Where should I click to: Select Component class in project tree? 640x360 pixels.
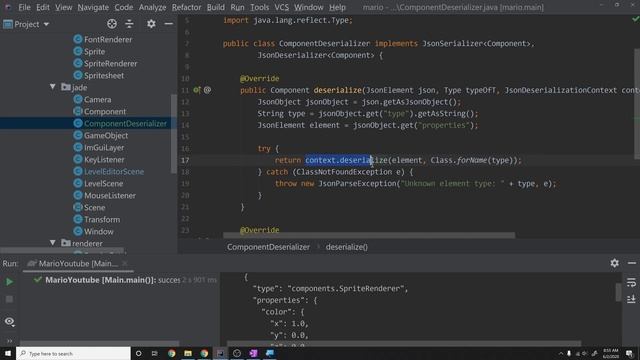pyautogui.click(x=100, y=111)
